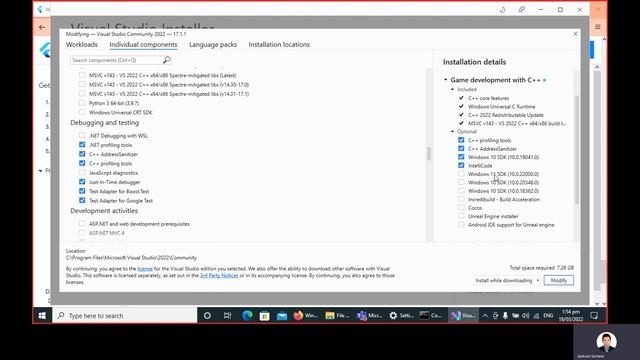Click the taskbar clock showing 1:54 pm

coord(571,316)
